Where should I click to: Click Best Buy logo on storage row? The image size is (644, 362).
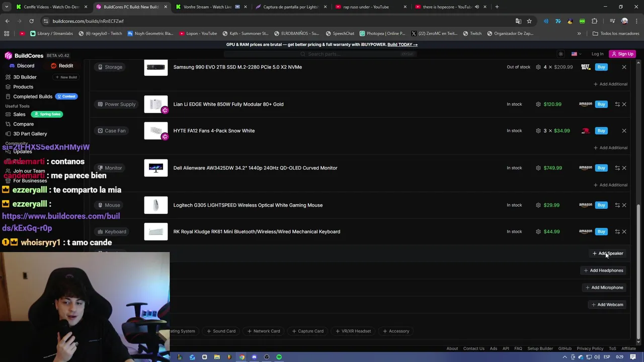tap(585, 67)
